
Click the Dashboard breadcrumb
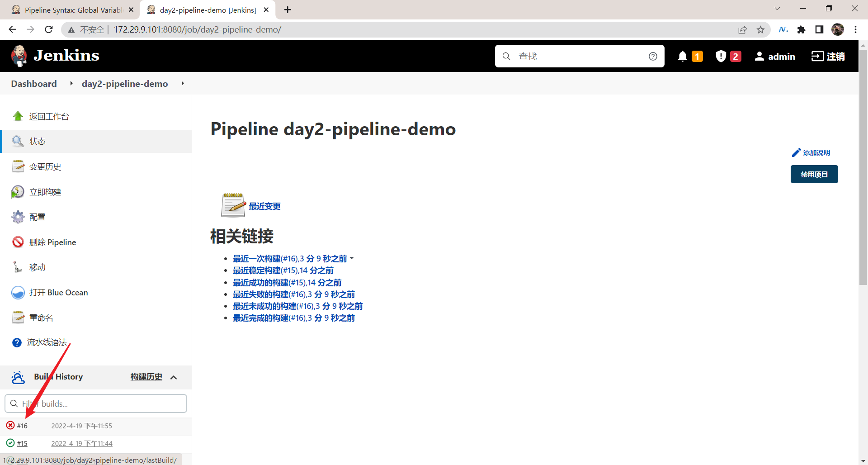tap(34, 83)
